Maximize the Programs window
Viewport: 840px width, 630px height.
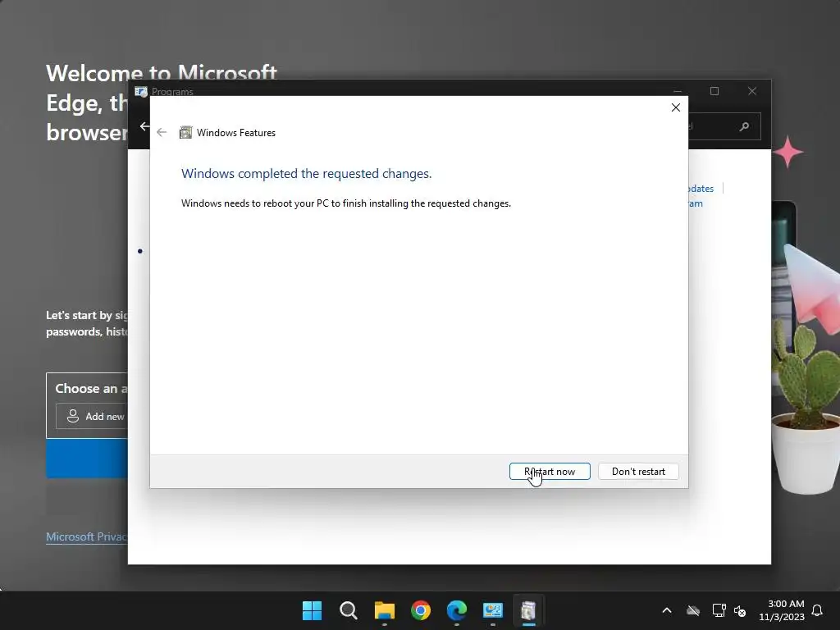(x=714, y=91)
